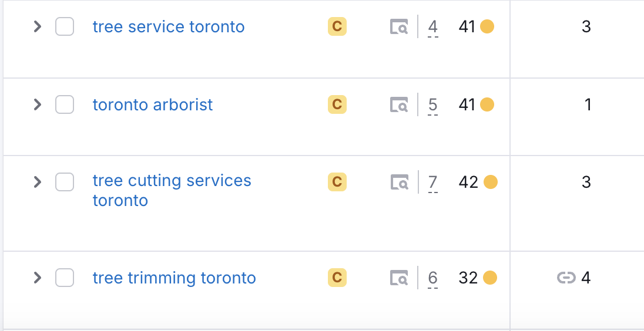644x331 pixels.
Task: Click intent badge C for toronto arborist
Action: coord(337,105)
